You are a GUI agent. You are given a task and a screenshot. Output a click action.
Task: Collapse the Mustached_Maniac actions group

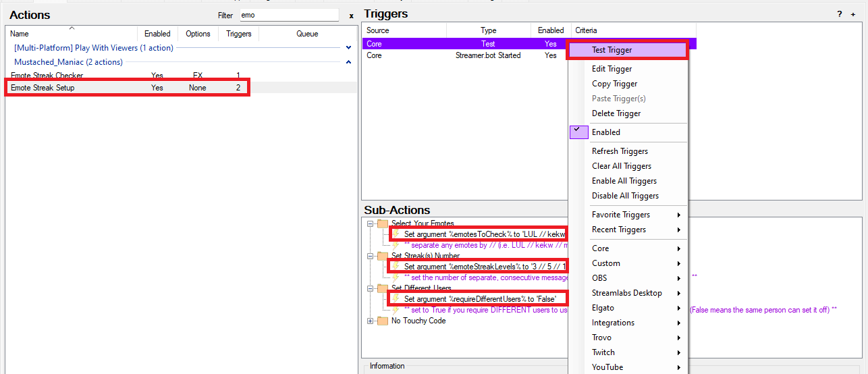tap(348, 62)
